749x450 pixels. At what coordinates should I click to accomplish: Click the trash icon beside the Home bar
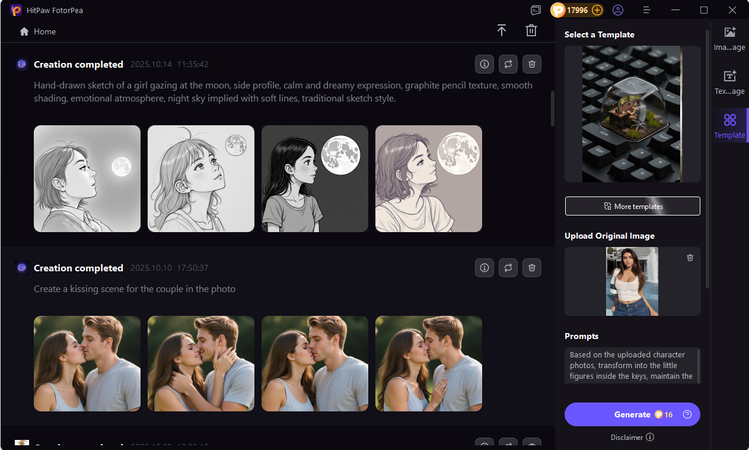[532, 31]
